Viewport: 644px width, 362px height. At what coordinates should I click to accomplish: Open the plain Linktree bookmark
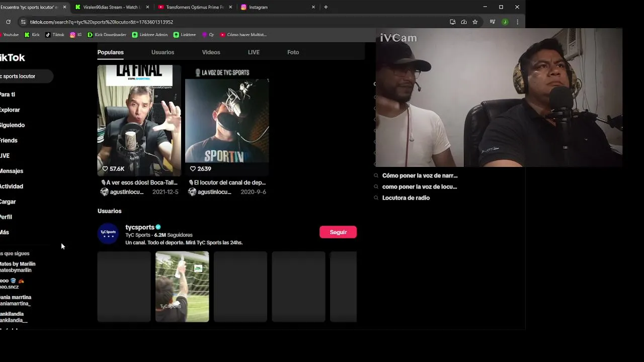(185, 35)
